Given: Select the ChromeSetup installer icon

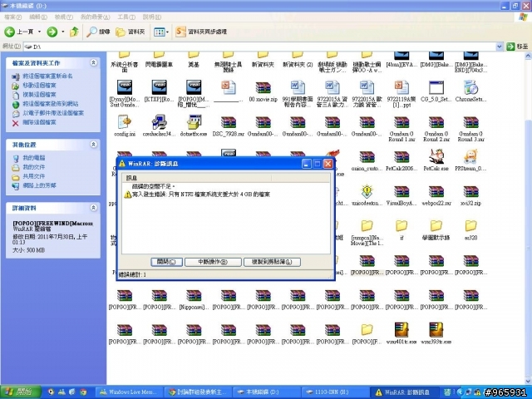Looking at the screenshot, I should click(471, 87).
